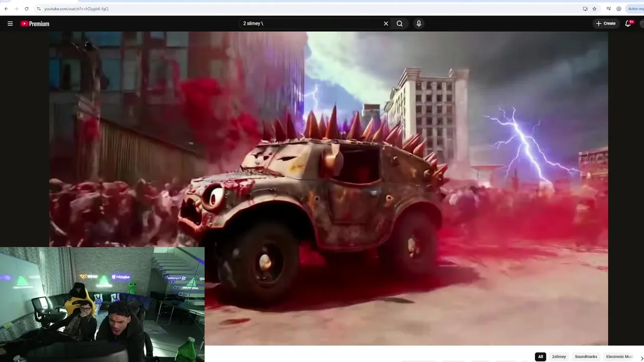Click the webcam overlay thumbnail
The height and width of the screenshot is (362, 644).
pos(102,304)
